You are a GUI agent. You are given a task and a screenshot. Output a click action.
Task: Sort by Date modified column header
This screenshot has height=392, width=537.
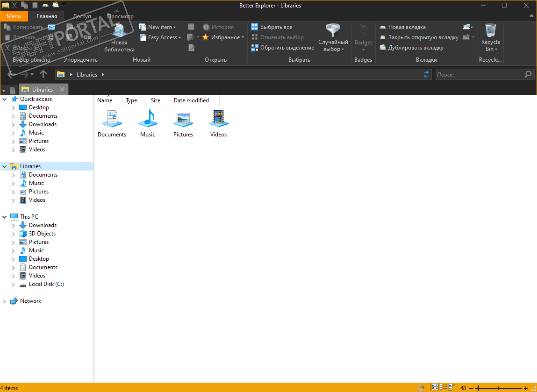(x=192, y=100)
